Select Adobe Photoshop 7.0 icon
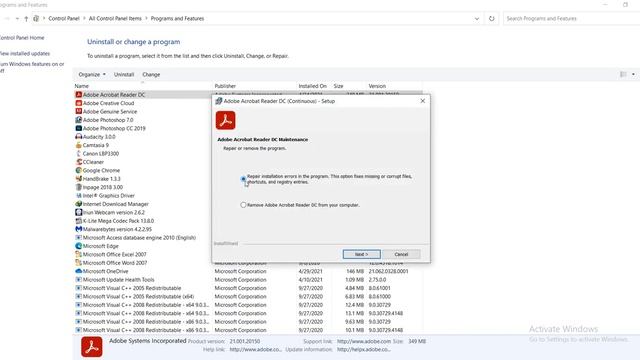The height and width of the screenshot is (360, 640). [79, 120]
